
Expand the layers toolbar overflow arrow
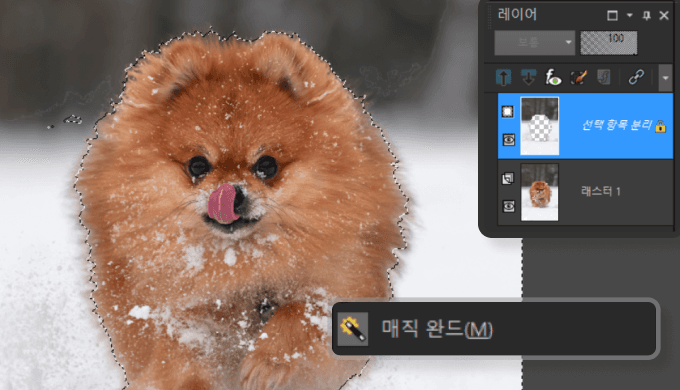[665, 78]
